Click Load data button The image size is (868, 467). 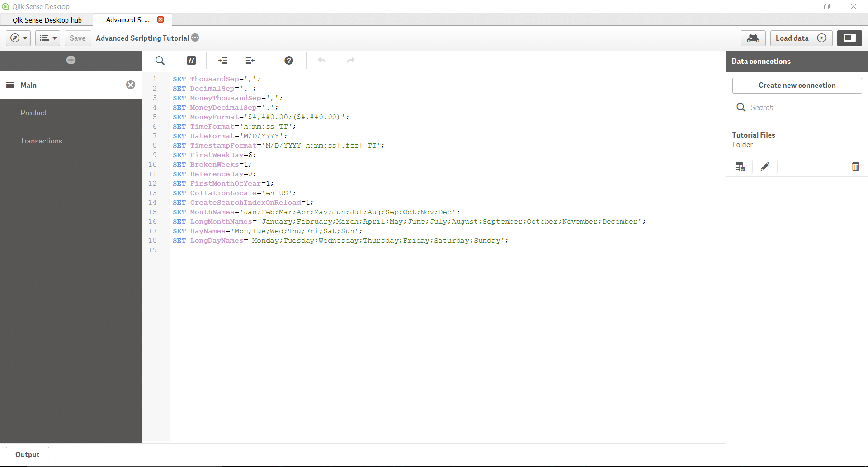[x=801, y=38]
